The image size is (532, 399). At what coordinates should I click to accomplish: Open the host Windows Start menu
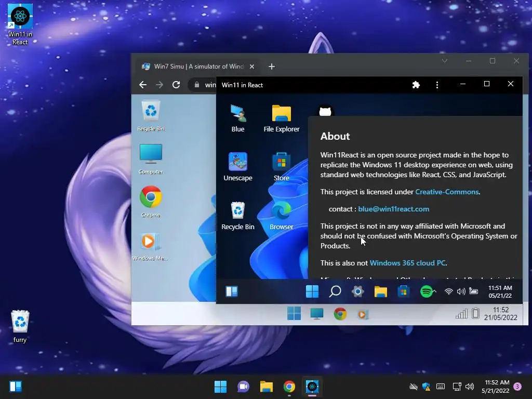pos(220,387)
